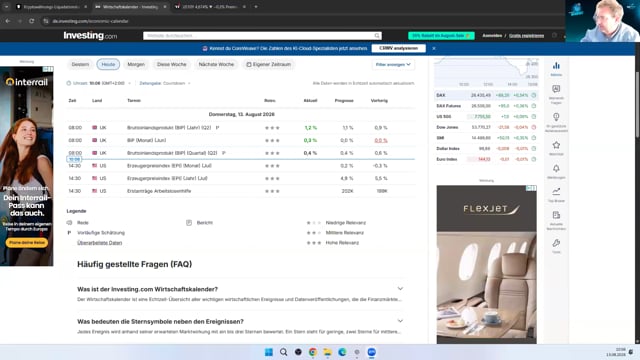Click the US 500 index row

486,117
